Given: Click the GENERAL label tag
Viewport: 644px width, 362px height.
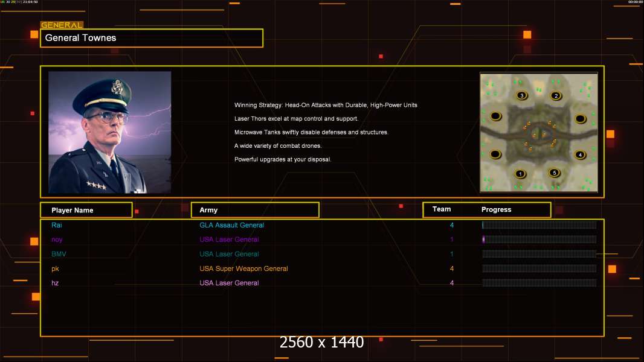Looking at the screenshot, I should (62, 25).
